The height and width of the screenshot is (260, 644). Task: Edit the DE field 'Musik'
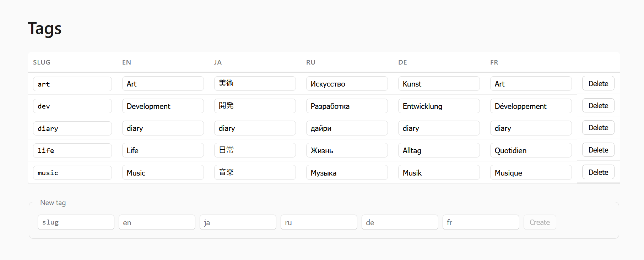click(439, 172)
